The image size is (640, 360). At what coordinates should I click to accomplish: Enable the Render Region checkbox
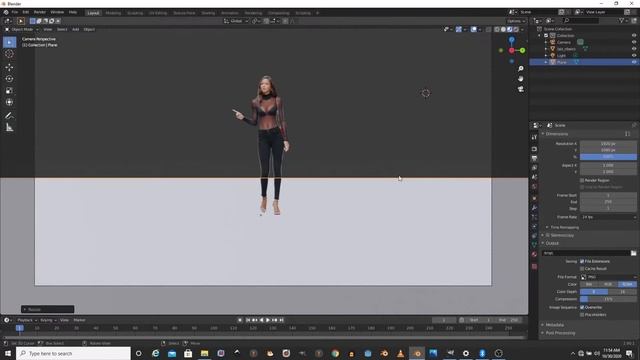[582, 180]
